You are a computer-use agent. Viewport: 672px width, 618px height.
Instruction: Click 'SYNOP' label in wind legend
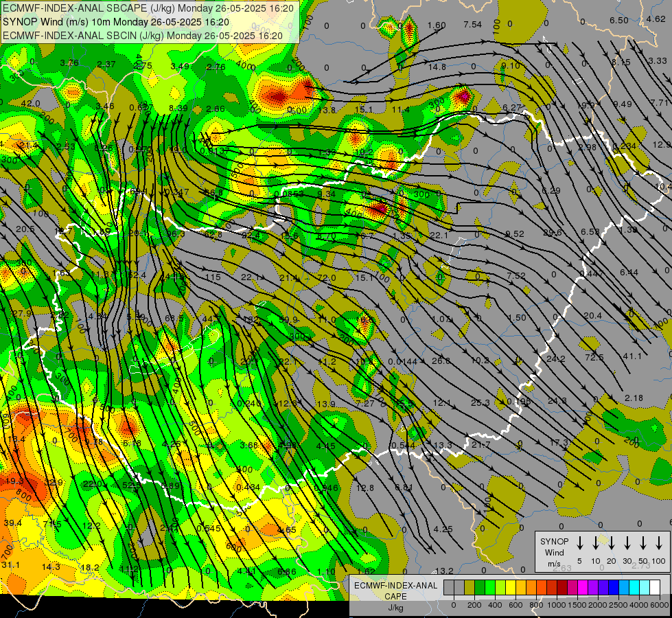(x=554, y=542)
